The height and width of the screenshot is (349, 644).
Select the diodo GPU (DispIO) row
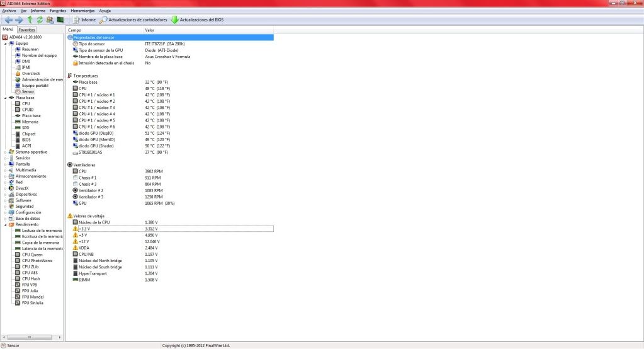pyautogui.click(x=171, y=133)
